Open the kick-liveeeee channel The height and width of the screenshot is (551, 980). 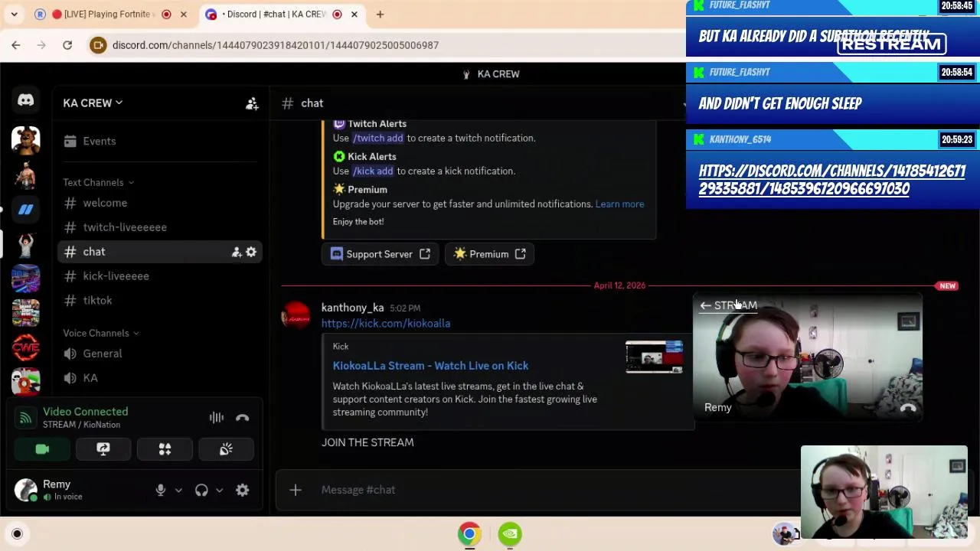tap(116, 276)
